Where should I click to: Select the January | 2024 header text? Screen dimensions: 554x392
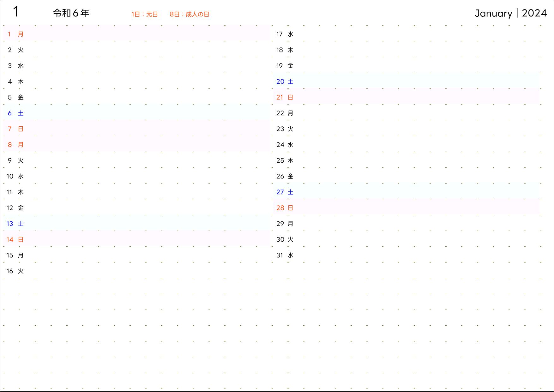(511, 13)
